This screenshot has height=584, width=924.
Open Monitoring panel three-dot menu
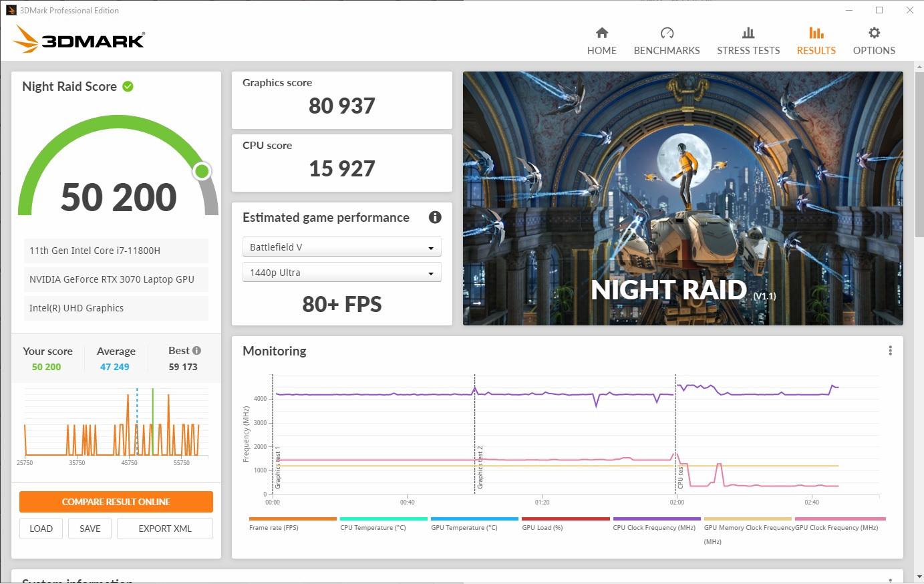(890, 351)
